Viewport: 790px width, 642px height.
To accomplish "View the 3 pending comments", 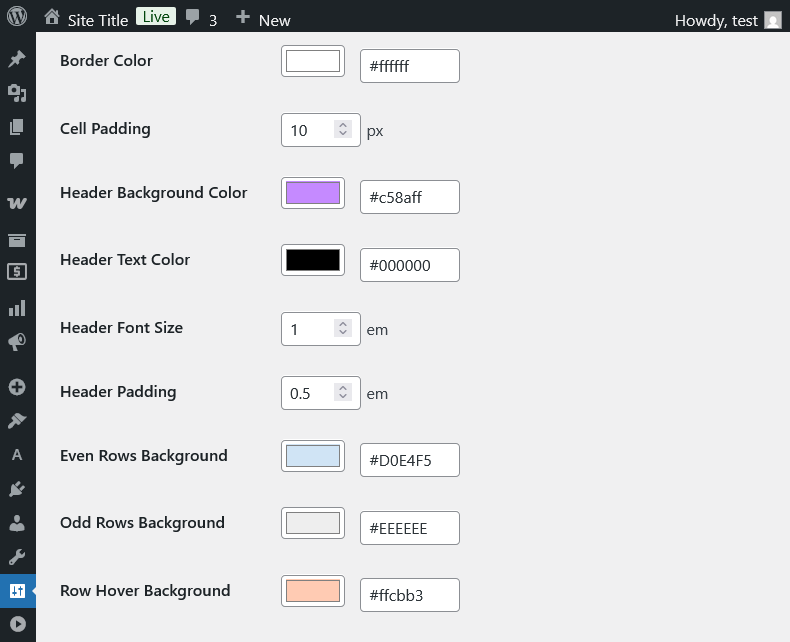I will point(201,20).
